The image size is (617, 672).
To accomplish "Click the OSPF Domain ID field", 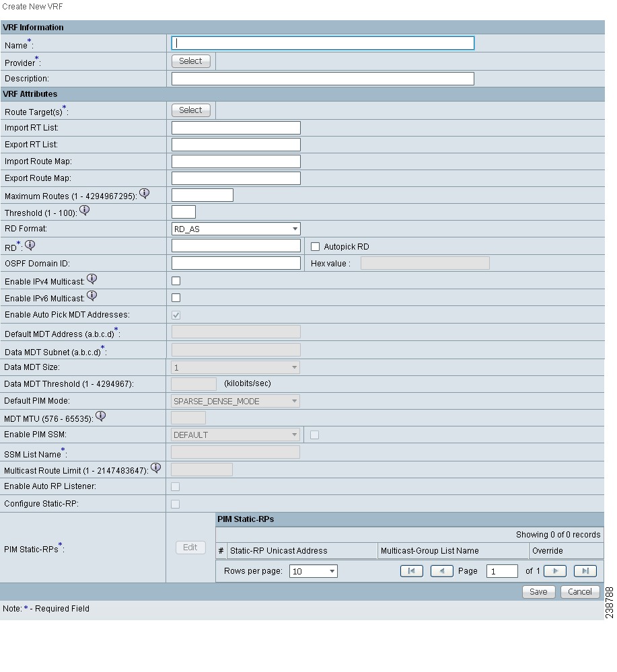I will pos(235,263).
